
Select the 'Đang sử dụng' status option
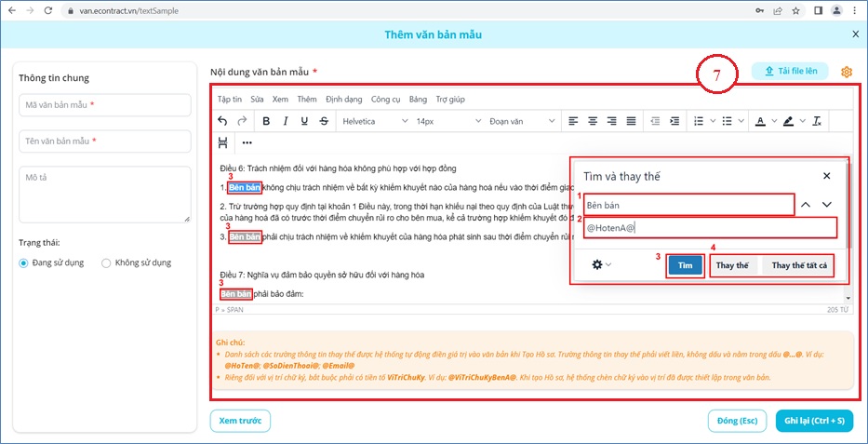24,262
